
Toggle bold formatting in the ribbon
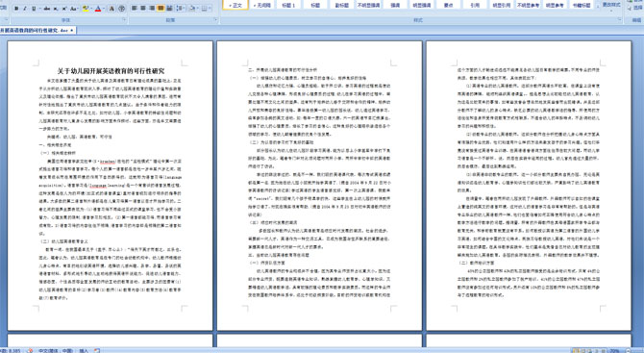coord(16,9)
